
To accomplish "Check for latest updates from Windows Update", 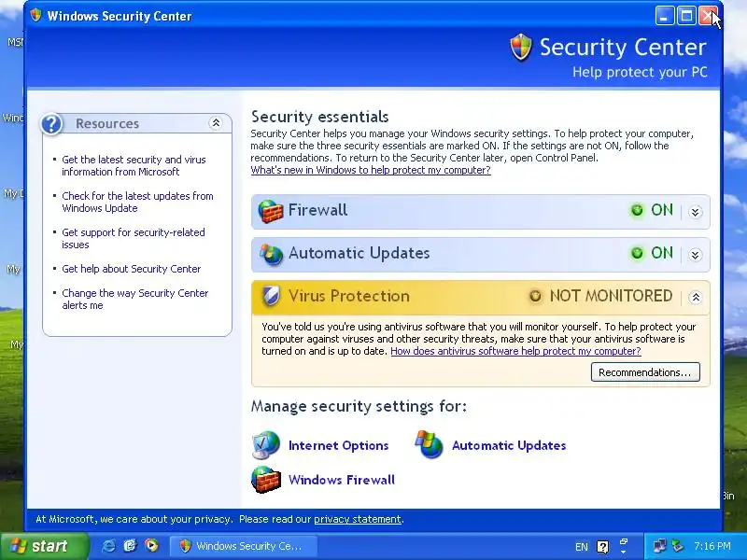I will click(137, 202).
